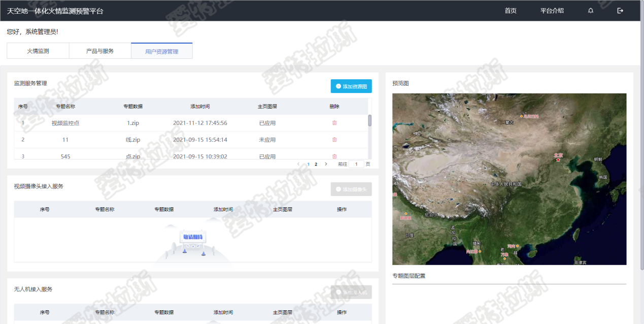Select the 用户资源管理 tab
Image resolution: width=644 pixels, height=324 pixels.
tap(161, 51)
